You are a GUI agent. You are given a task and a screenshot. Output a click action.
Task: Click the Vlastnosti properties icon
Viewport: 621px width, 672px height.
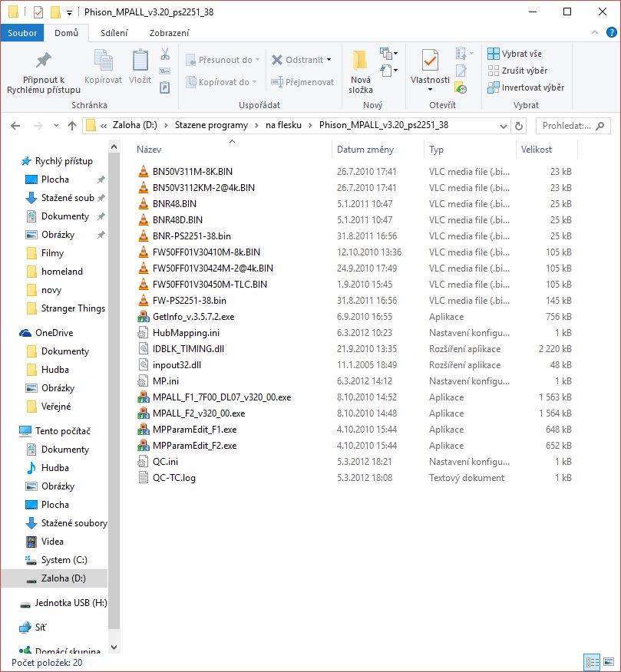click(x=430, y=60)
